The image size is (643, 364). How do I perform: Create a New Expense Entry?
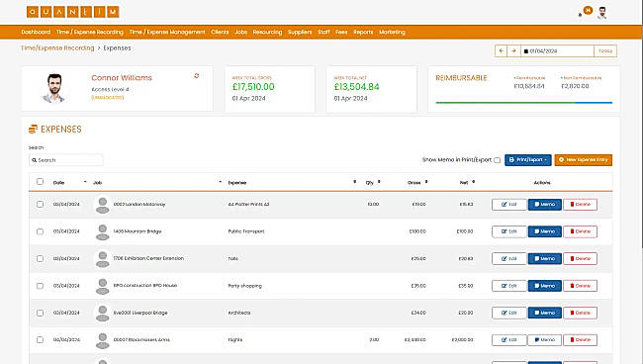point(583,160)
